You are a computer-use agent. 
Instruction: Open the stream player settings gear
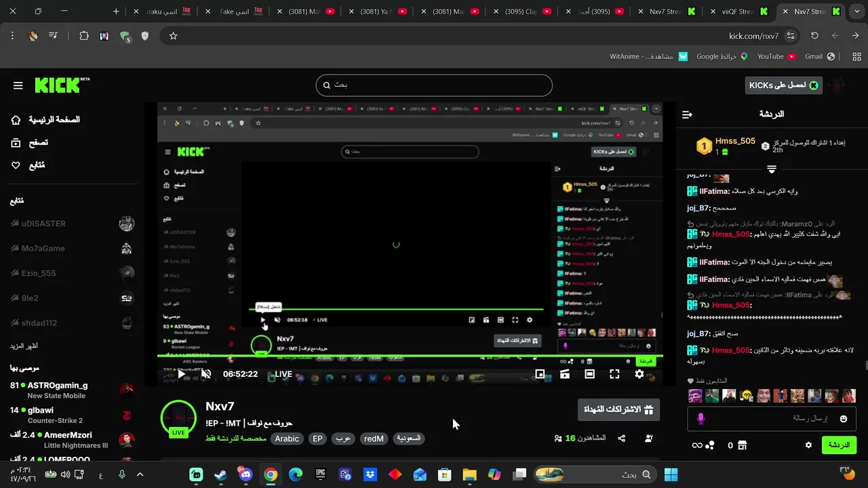[639, 374]
